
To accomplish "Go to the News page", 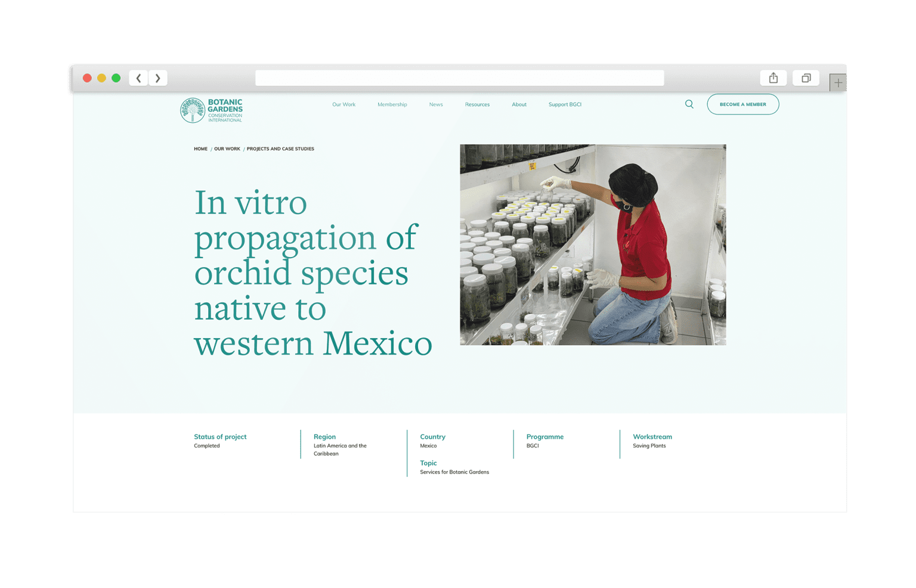I will coord(436,104).
